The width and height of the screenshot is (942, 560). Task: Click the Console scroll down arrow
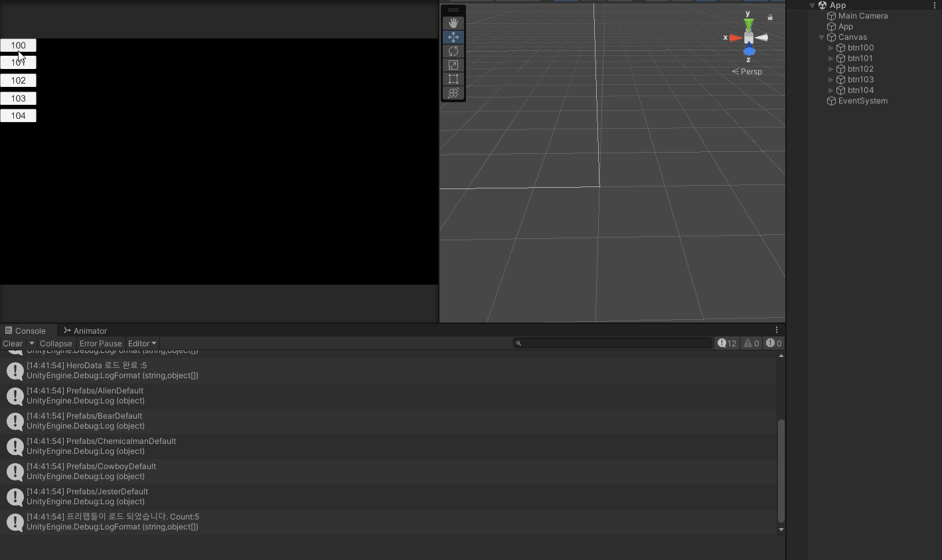coord(781,529)
